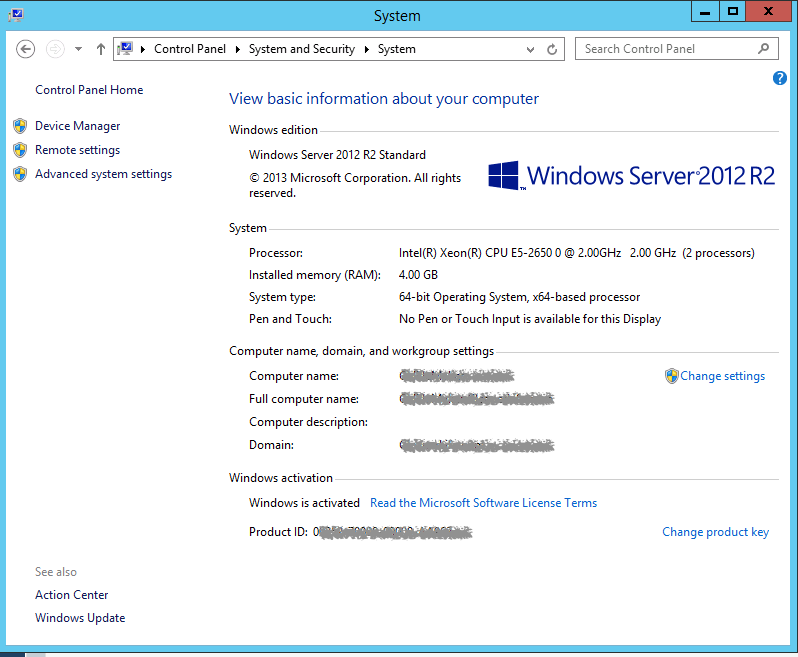Select the Windows Server 2012 R2 Standard text

tap(337, 155)
